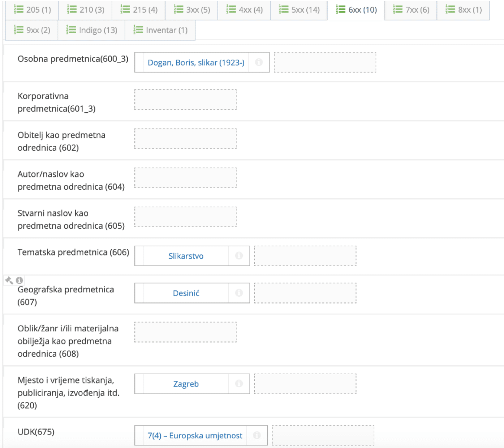Click the numbered-list icon on the Inventar tab
This screenshot has height=448, width=504.
pos(138,30)
